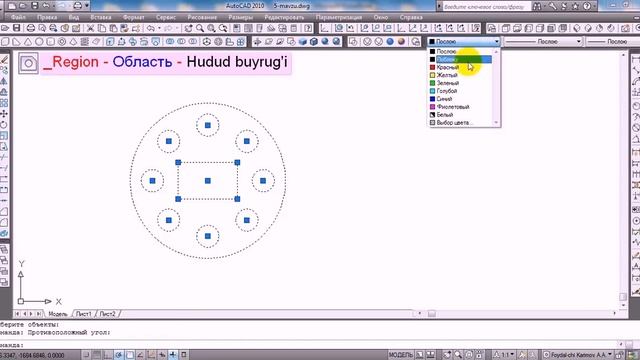Toggle Polar tracking in status bar
The height and width of the screenshot is (360, 640).
[x=119, y=355]
